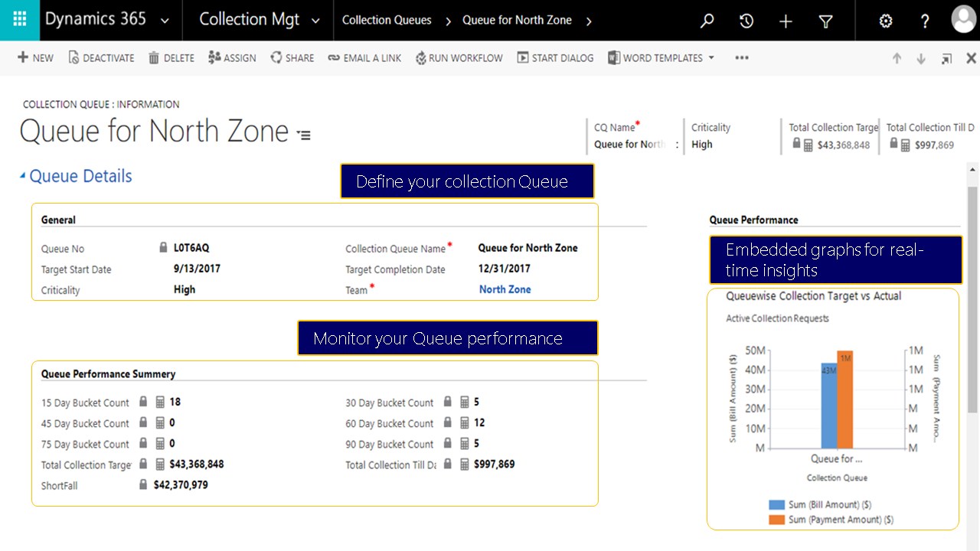Screen dimensions: 980x551
Task: Open the North Zone team link
Action: pos(505,289)
